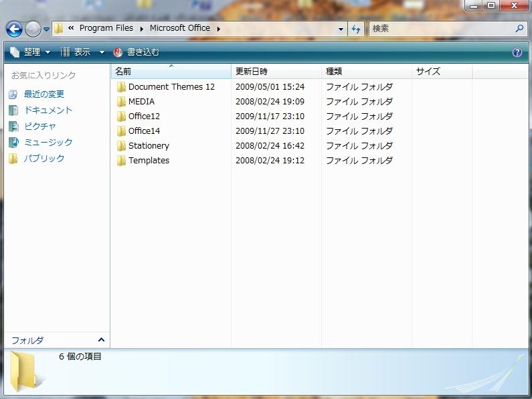Click the ピクチャ sidebar icon
This screenshot has height=399, width=532.
click(13, 126)
